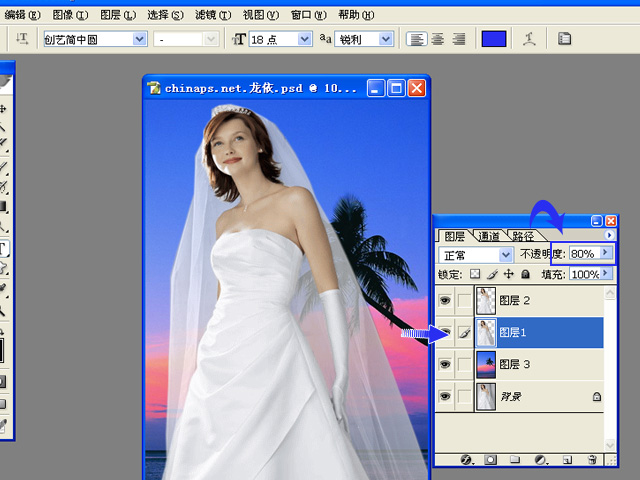Minimize the Layers panel
The width and height of the screenshot is (640, 480).
596,221
